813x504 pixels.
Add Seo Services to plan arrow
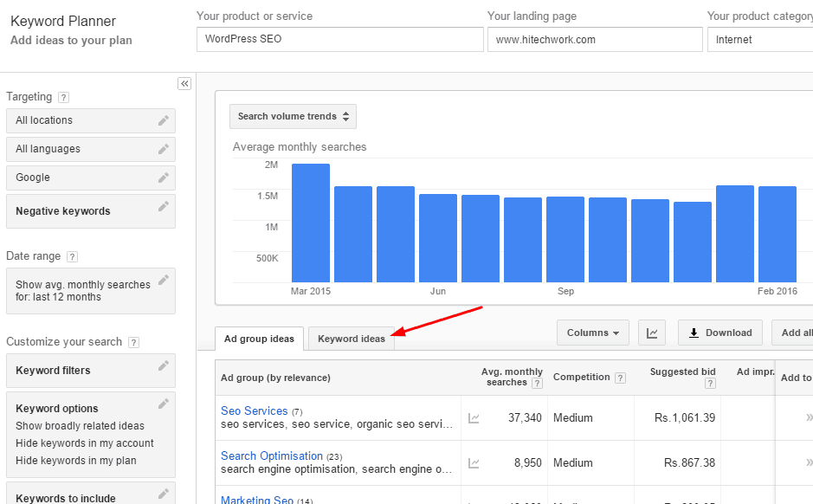[x=809, y=417]
